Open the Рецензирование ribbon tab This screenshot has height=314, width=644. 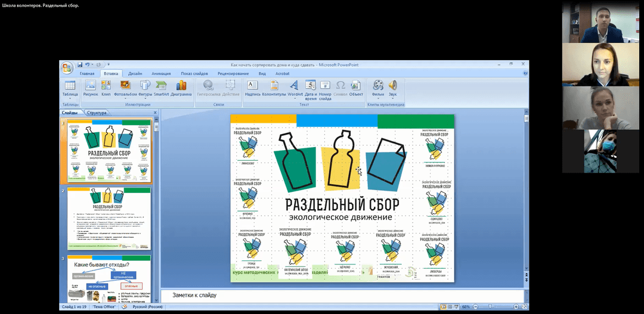pyautogui.click(x=233, y=73)
